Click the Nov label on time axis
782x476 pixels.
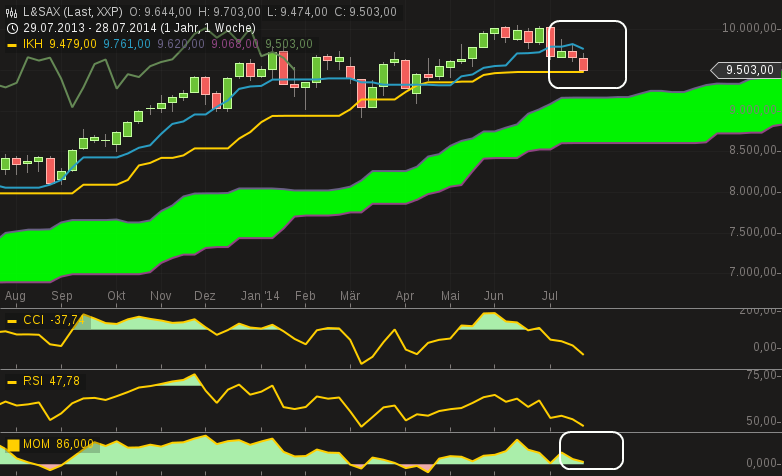coord(161,296)
